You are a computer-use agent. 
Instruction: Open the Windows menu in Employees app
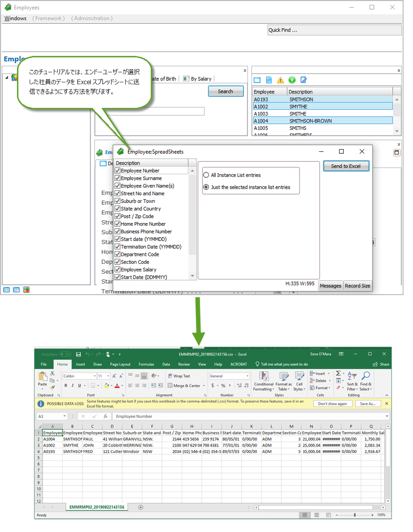click(x=15, y=18)
